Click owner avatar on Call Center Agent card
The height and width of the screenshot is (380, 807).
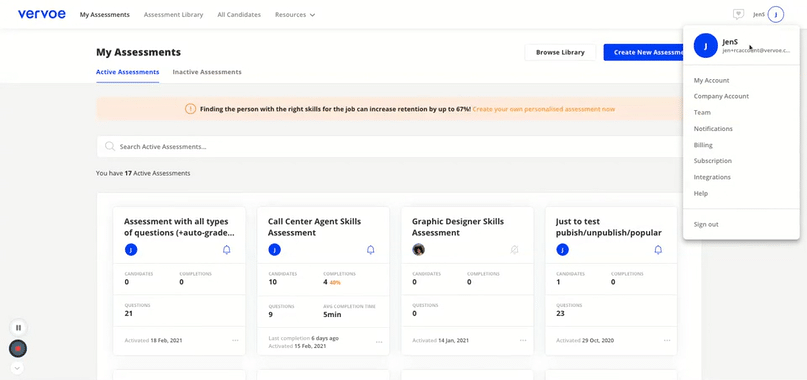pos(275,250)
